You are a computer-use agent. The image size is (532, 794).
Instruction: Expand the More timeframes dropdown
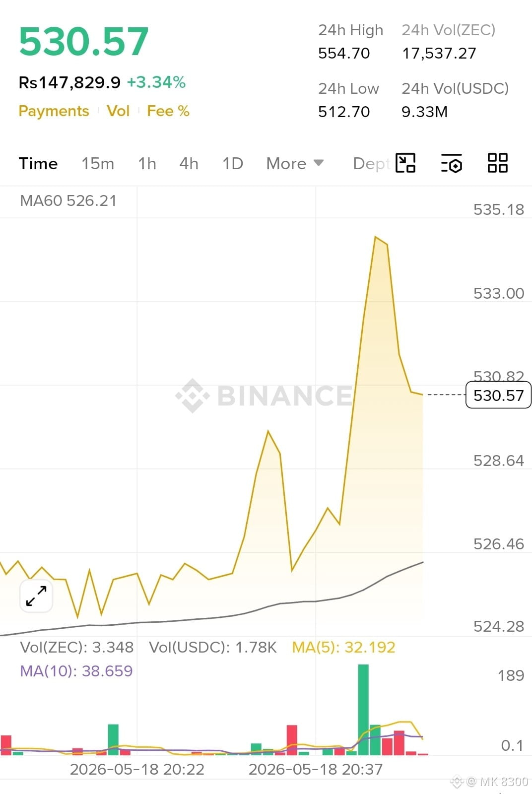point(295,163)
